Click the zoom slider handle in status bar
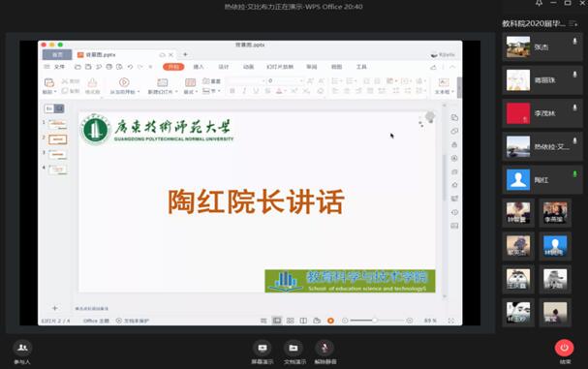The width and height of the screenshot is (588, 369). (x=374, y=321)
